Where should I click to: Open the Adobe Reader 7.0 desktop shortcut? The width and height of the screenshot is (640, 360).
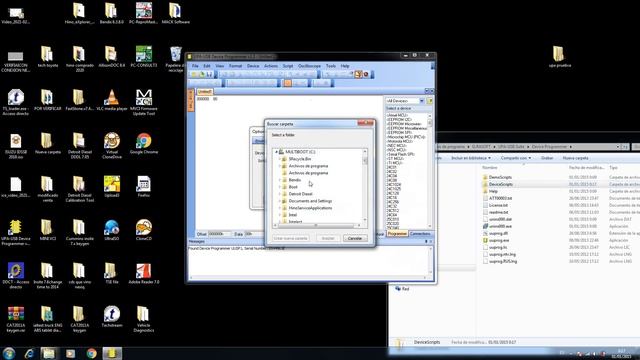pos(144,273)
